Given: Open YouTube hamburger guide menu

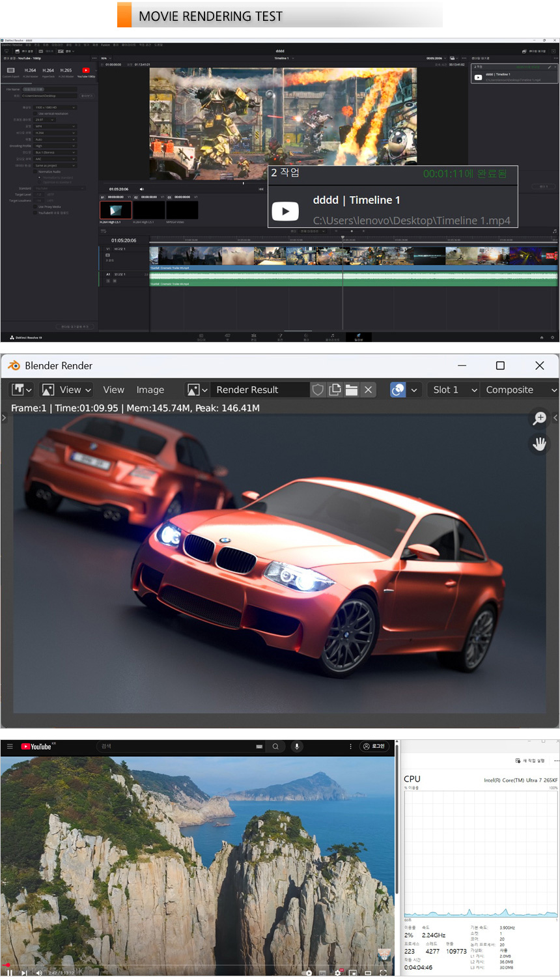Looking at the screenshot, I should (10, 746).
